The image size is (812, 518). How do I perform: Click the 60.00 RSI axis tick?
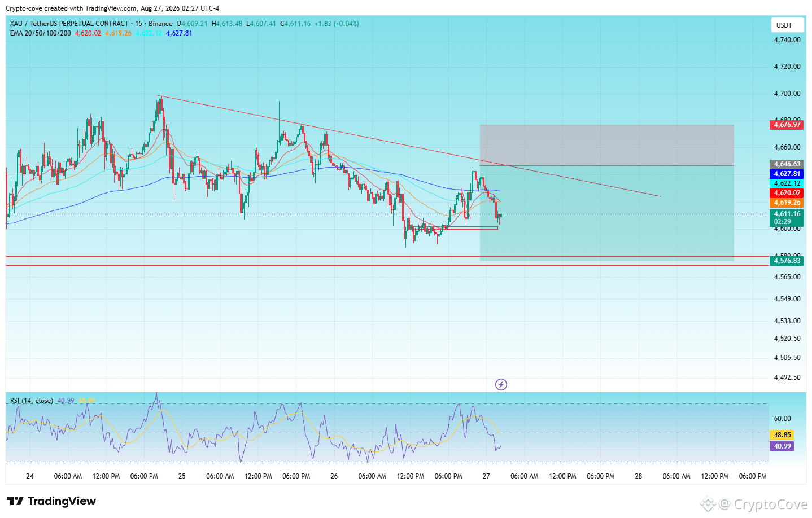(x=782, y=419)
